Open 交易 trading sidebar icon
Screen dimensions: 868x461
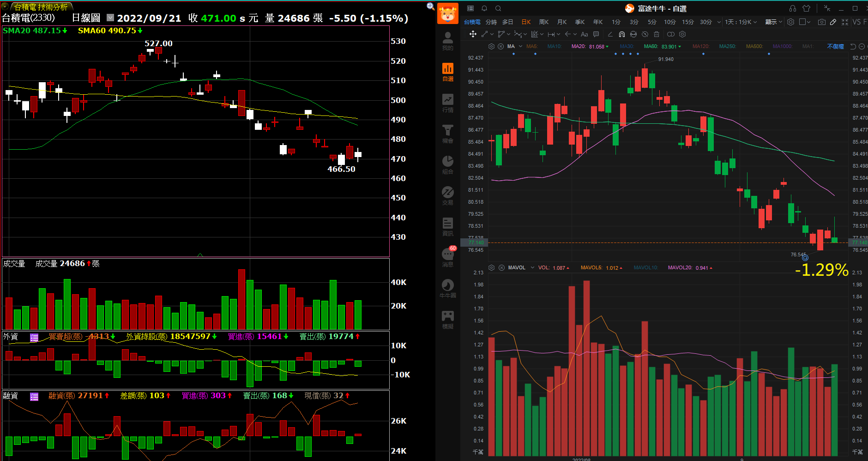(x=447, y=196)
